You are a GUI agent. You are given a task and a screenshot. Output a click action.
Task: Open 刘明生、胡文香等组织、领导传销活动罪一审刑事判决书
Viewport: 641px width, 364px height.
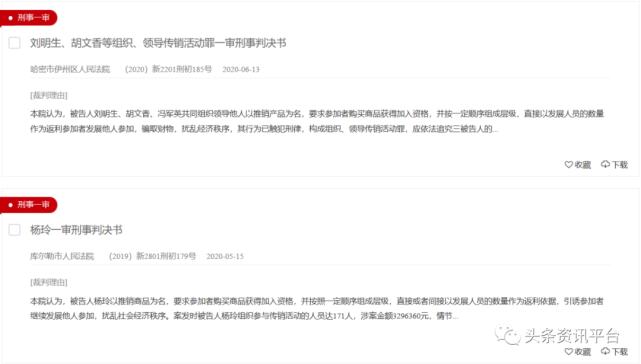click(158, 43)
